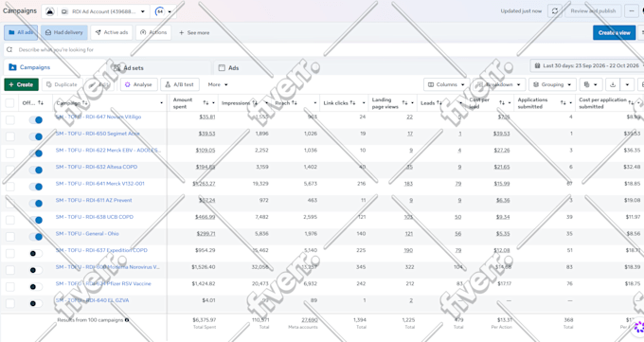Open Amount spent column dropdown arrow

[213, 103]
